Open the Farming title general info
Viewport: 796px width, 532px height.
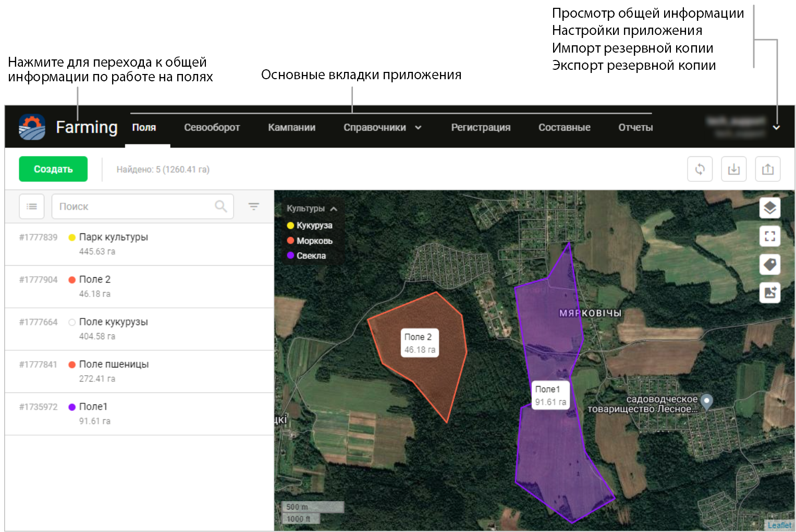tap(87, 127)
